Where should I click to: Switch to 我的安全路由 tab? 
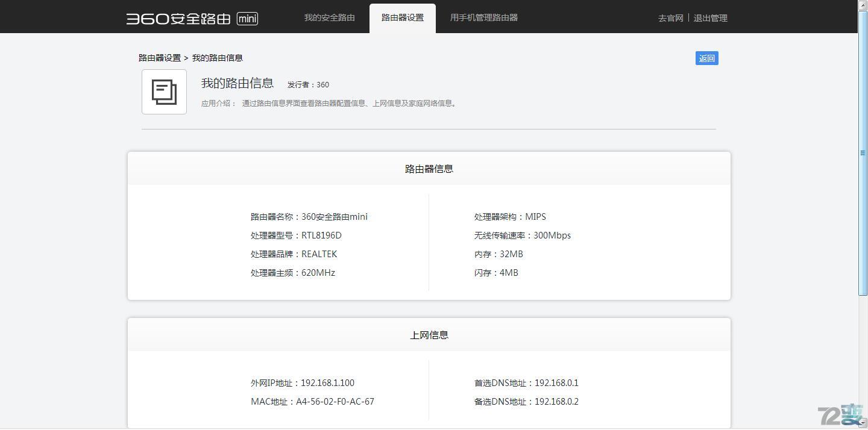point(329,17)
